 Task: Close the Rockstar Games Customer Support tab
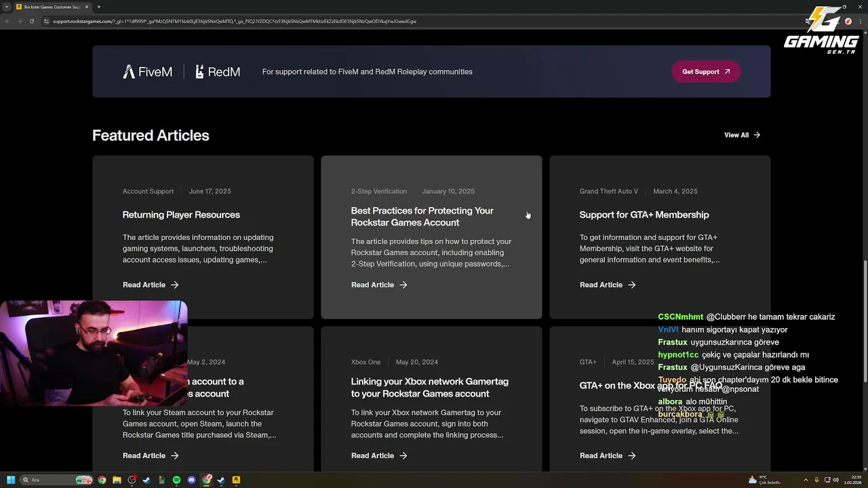86,7
